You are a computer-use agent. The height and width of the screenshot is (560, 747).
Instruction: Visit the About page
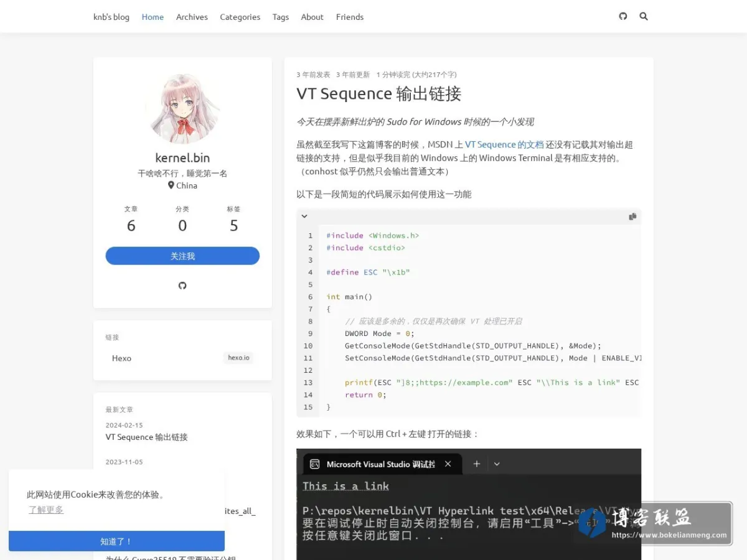pyautogui.click(x=312, y=17)
